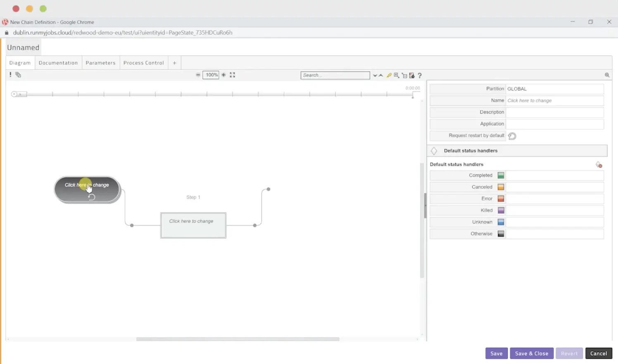Click the Save & Close button
The height and width of the screenshot is (364, 618).
point(532,353)
